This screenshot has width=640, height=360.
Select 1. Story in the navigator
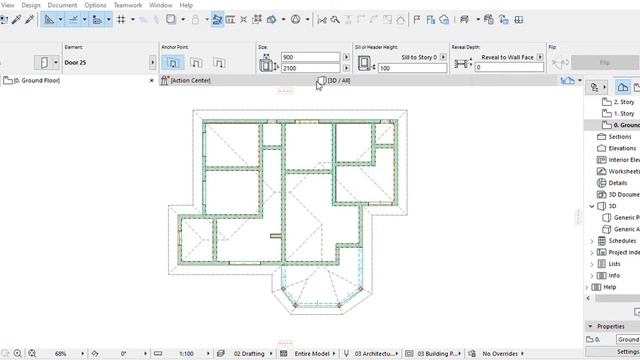coord(618,113)
